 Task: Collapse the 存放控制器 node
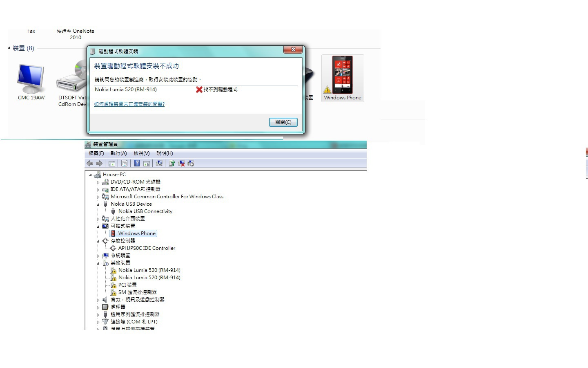point(98,241)
